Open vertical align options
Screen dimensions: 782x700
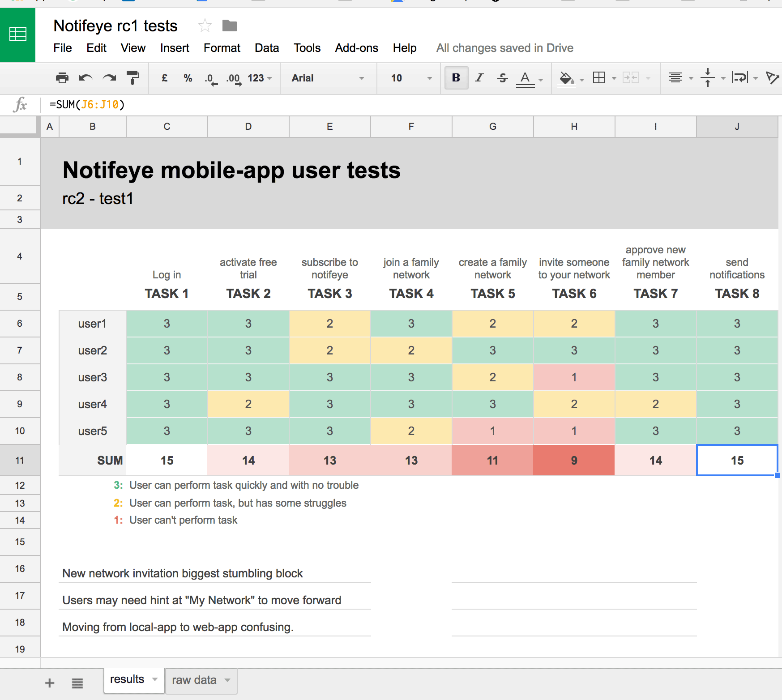(708, 78)
